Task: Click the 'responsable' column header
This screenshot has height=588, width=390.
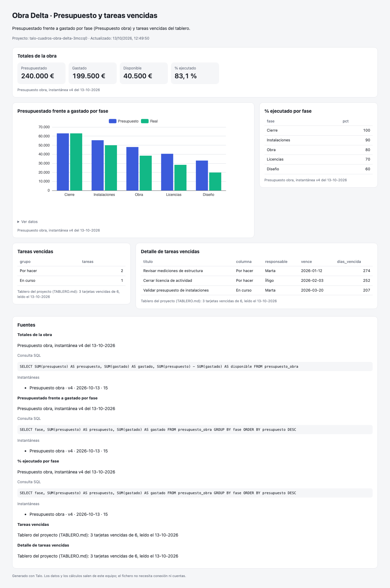Action: [276, 262]
